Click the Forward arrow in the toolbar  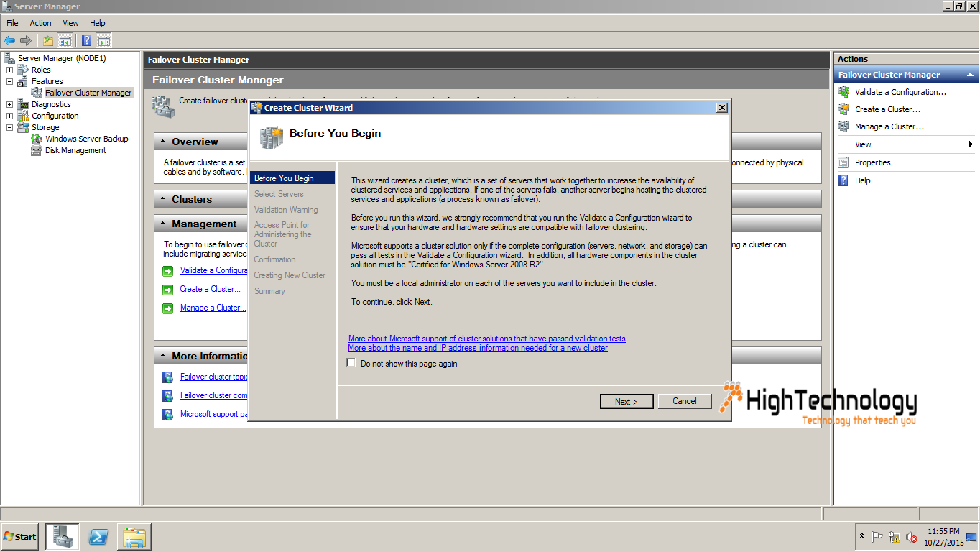(26, 41)
